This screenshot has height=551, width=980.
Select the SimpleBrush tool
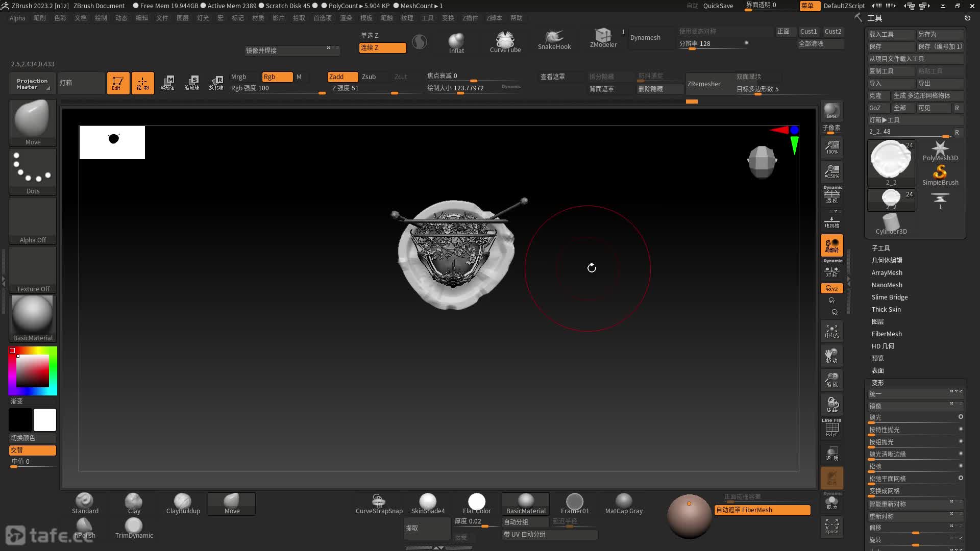point(940,176)
